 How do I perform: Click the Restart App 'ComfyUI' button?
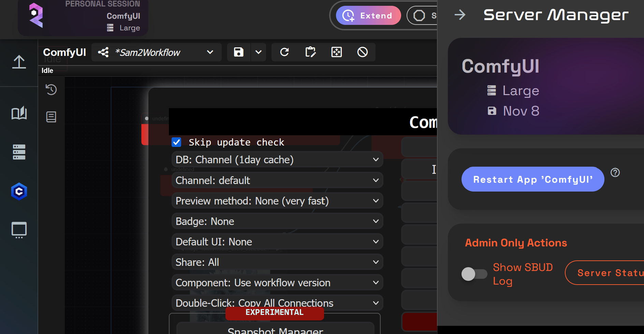click(x=532, y=179)
